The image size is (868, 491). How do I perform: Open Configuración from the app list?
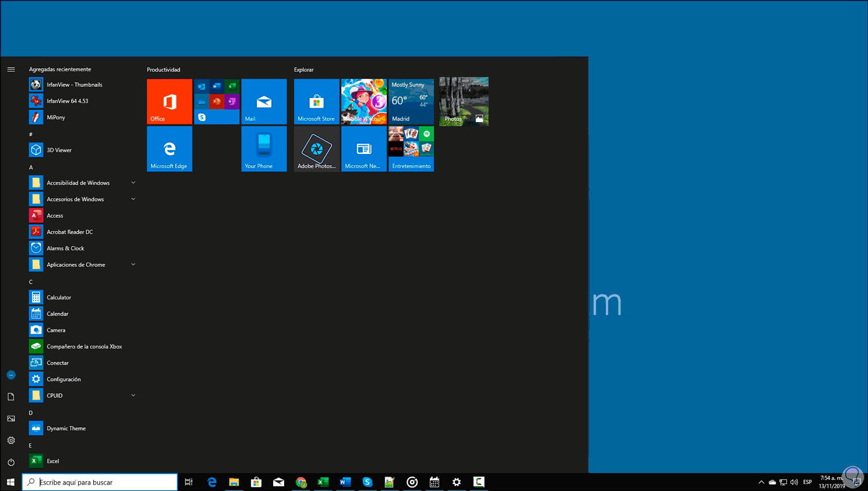coord(83,379)
